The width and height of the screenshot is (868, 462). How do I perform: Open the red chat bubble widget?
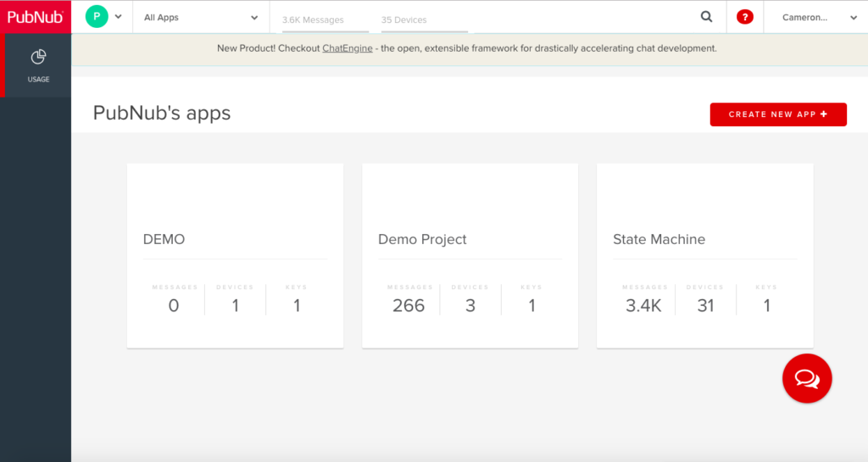806,378
